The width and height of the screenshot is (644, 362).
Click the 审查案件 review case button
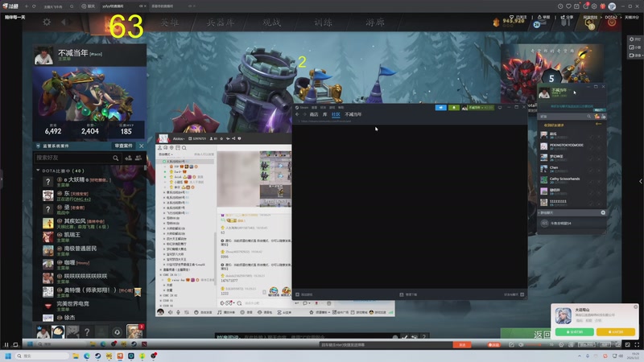click(x=124, y=146)
